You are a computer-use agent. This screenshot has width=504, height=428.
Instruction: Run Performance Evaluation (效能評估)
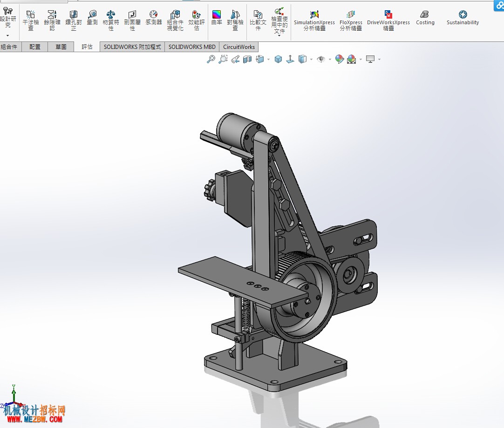197,20
